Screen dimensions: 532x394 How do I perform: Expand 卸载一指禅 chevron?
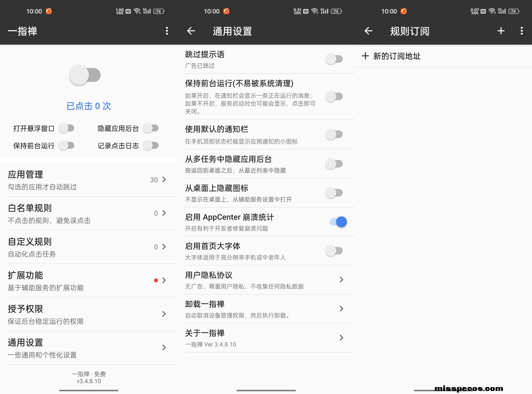341,309
